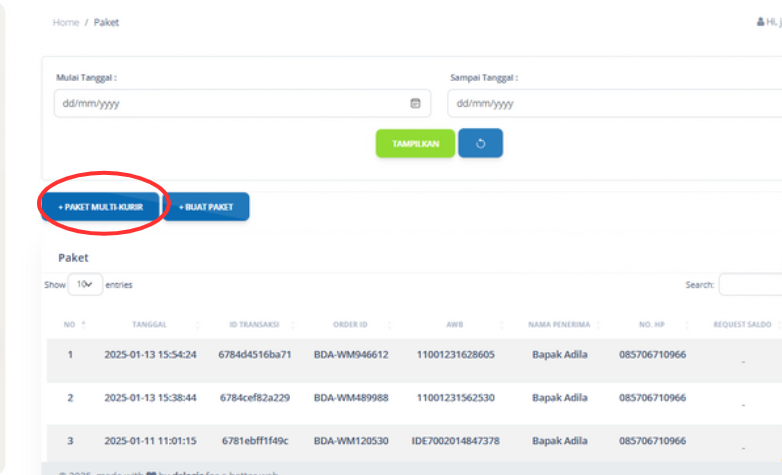Click the green TAMPILKAN button
The width and height of the screenshot is (782, 475).
tap(415, 143)
